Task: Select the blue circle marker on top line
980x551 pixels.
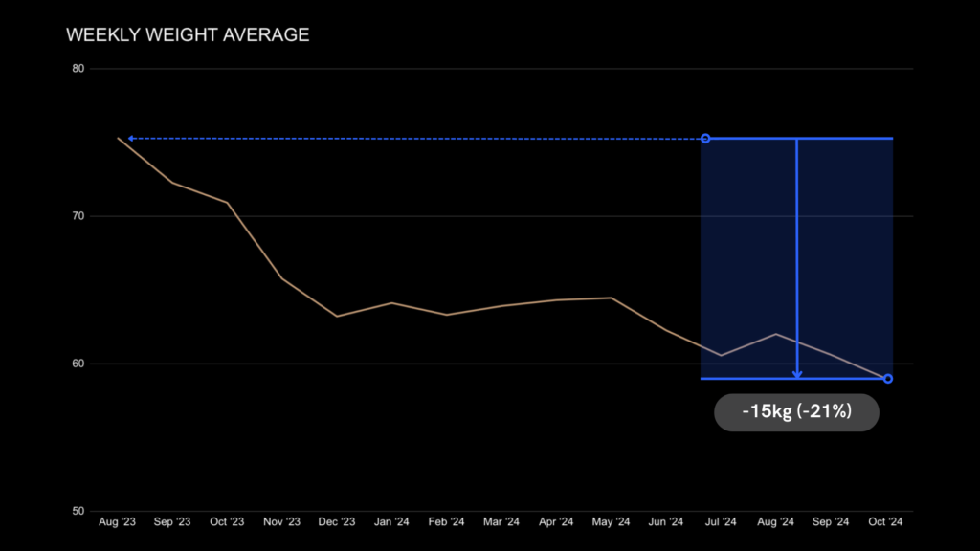Action: (705, 139)
